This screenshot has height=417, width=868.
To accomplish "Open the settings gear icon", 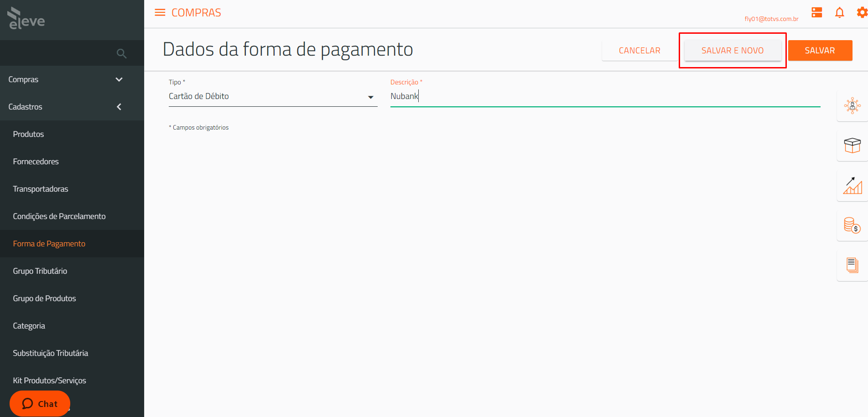I will 862,13.
